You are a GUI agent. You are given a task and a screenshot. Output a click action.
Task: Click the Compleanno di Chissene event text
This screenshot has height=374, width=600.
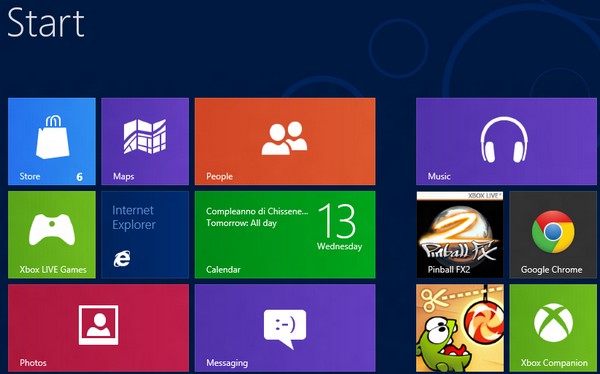(x=257, y=211)
